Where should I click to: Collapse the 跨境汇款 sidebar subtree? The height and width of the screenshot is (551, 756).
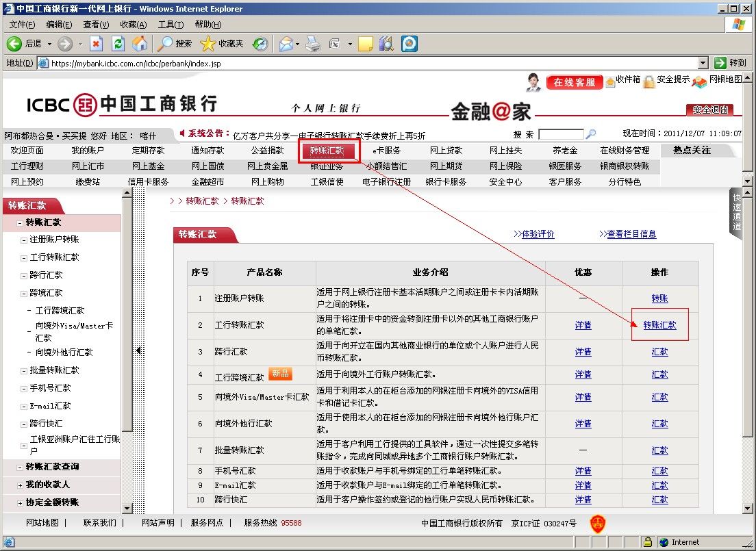click(23, 293)
